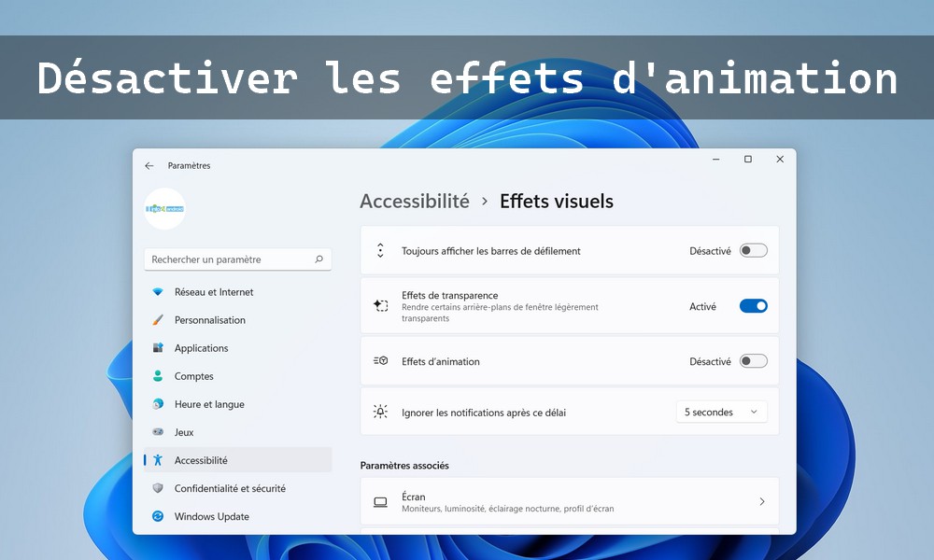Click the Toujours afficher les barres de défilement label
The width and height of the screenshot is (934, 560).
[491, 251]
